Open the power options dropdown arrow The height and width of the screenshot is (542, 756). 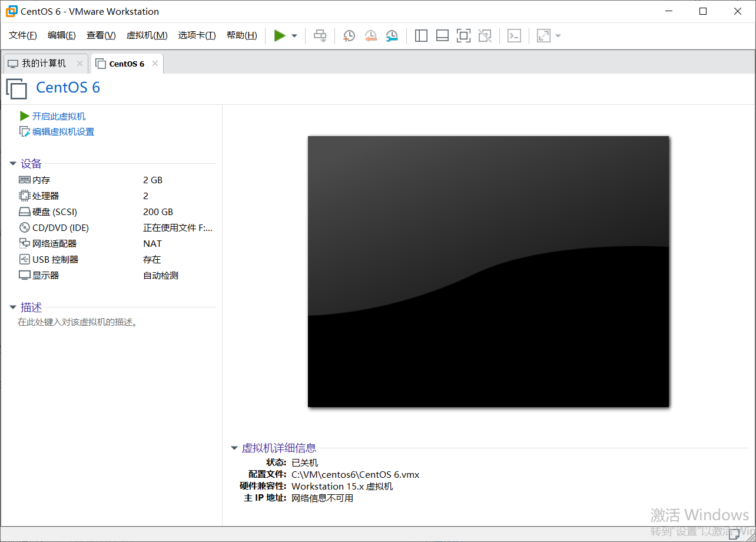click(294, 36)
